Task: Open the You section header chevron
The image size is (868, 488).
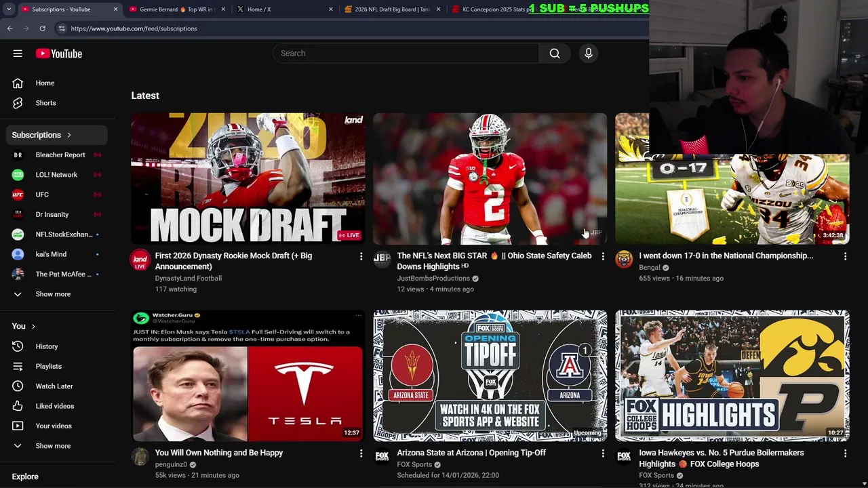Action: pos(33,326)
